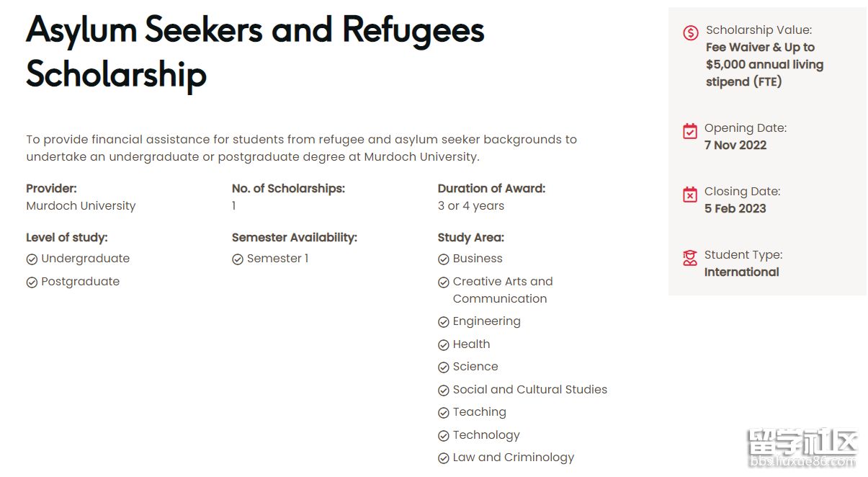868x477 pixels.
Task: Click the Asylum Seekers and Refugees Scholarship heading
Action: coord(255,52)
